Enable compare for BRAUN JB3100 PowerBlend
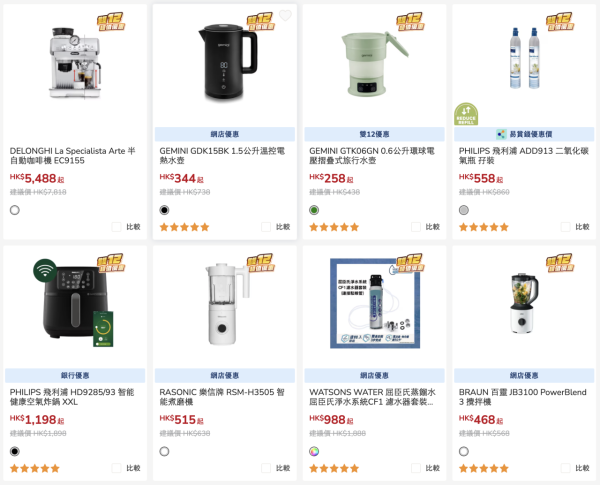 566,468
